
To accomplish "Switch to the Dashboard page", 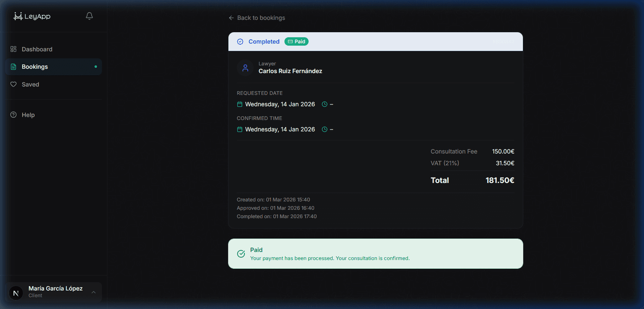I will click(x=37, y=49).
